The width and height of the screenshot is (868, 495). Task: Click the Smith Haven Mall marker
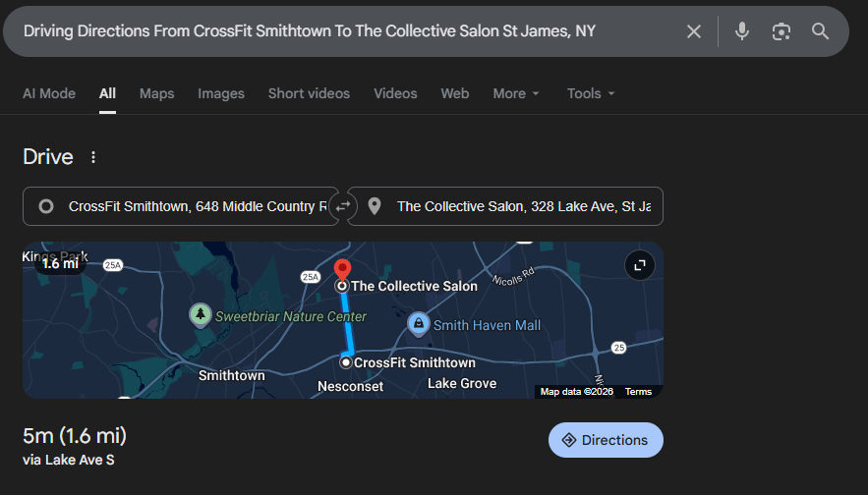pyautogui.click(x=418, y=324)
